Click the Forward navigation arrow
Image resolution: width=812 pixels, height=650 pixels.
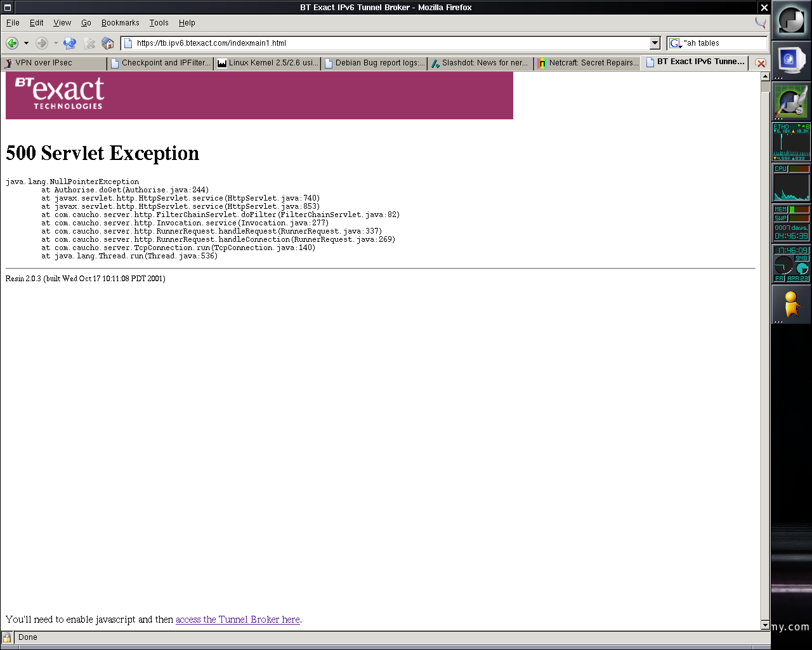[x=42, y=43]
